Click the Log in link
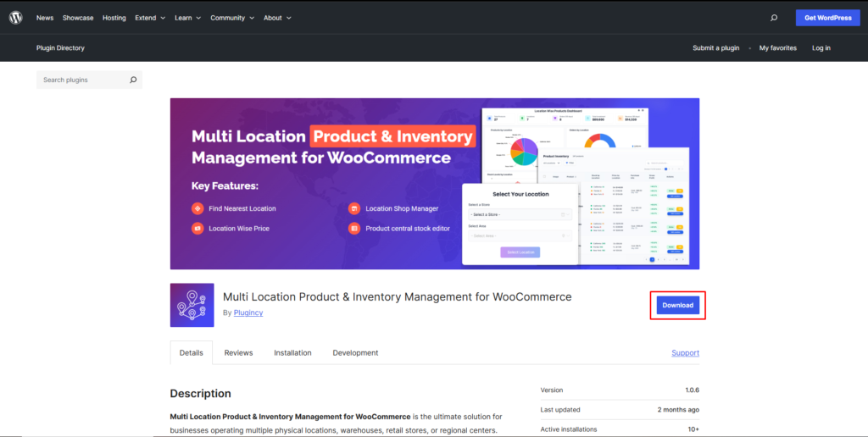Image resolution: width=868 pixels, height=437 pixels. point(821,48)
